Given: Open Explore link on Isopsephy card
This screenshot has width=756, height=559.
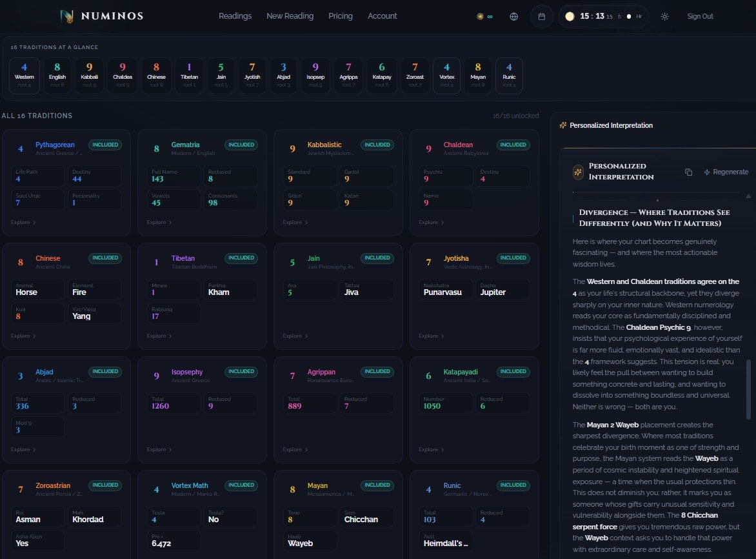Looking at the screenshot, I should [x=159, y=449].
